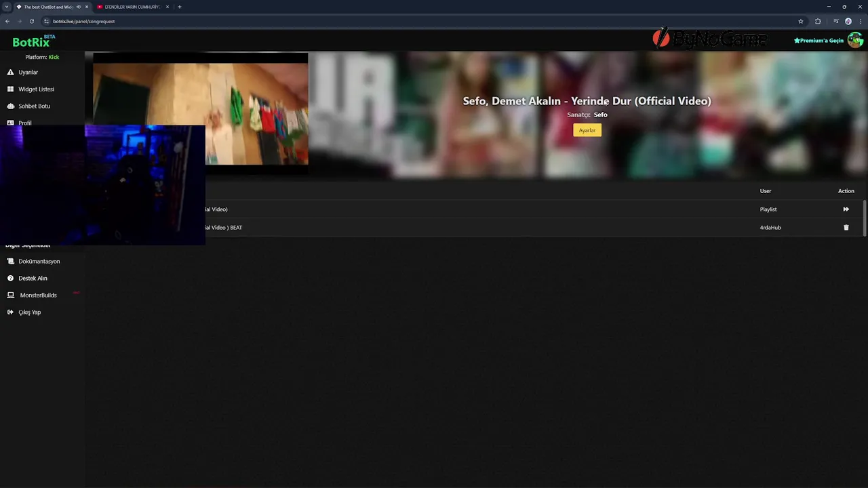Image resolution: width=868 pixels, height=488 pixels.
Task: Click the Action column header
Action: pyautogui.click(x=846, y=191)
